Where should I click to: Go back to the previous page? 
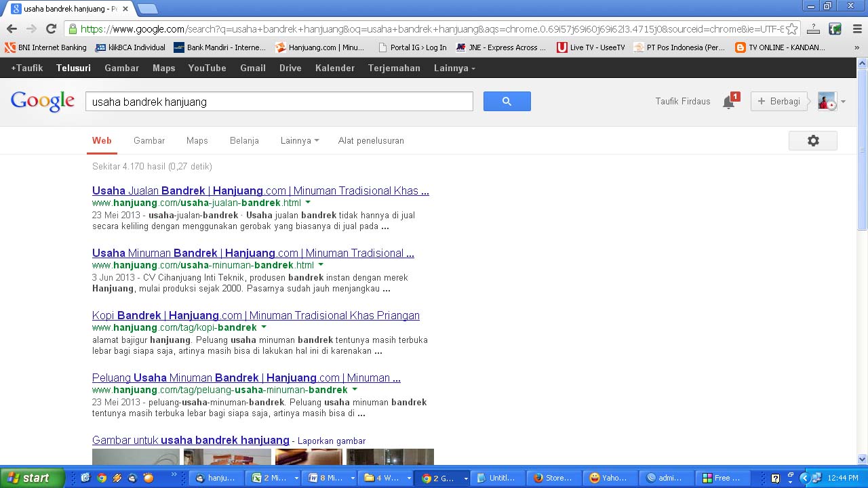coord(12,28)
